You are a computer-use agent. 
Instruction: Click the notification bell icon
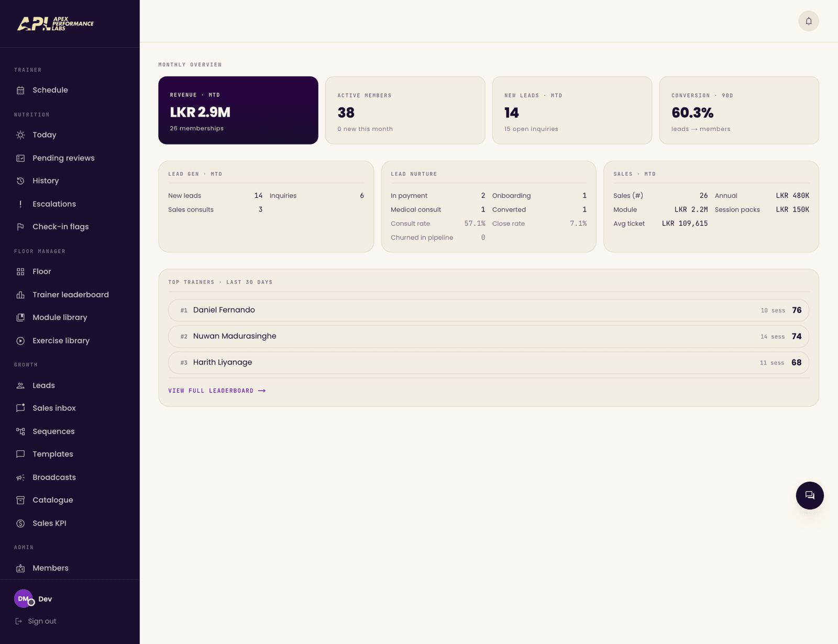coord(808,21)
